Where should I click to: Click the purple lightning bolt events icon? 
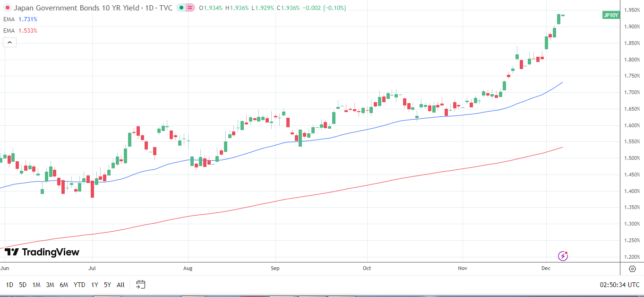coord(563,256)
